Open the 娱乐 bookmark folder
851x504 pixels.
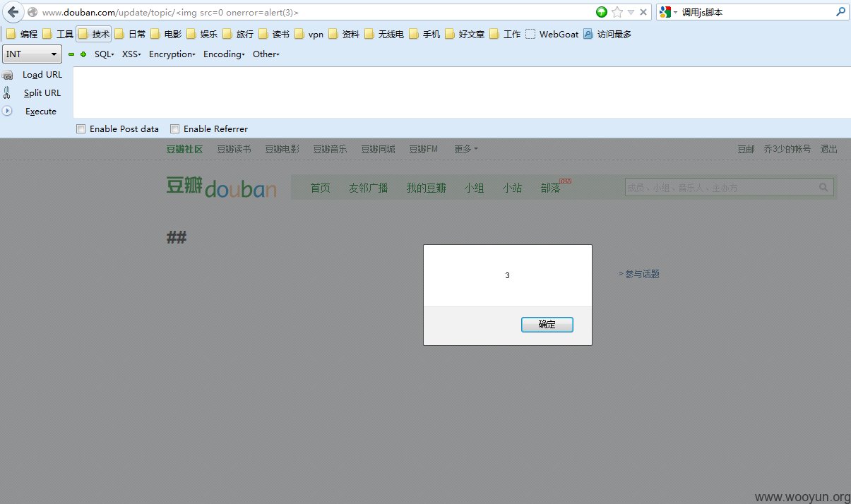point(202,34)
